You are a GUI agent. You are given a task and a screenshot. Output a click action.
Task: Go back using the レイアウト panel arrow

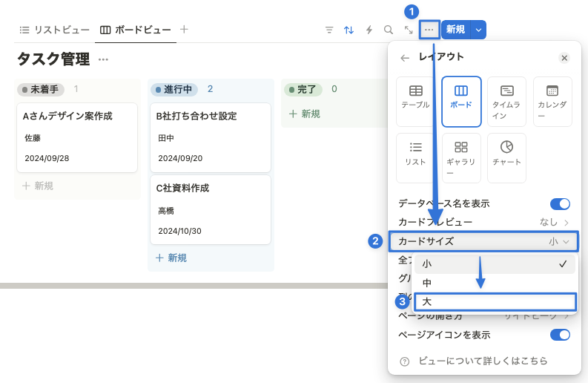click(405, 58)
